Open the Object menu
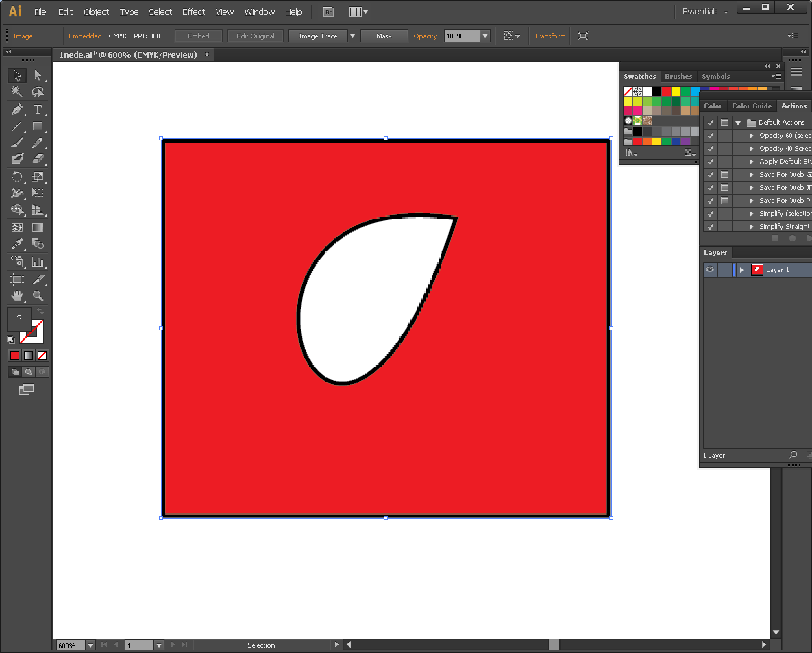Viewport: 812px width, 653px height. [97, 12]
